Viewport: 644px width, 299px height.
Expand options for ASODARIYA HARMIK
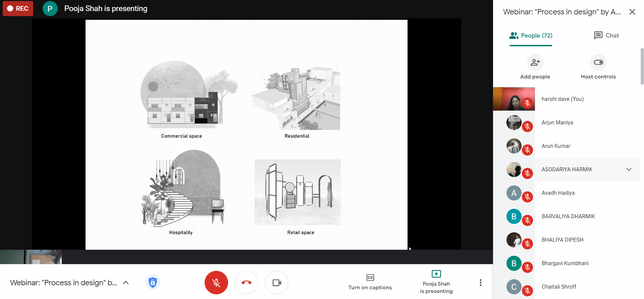[629, 169]
